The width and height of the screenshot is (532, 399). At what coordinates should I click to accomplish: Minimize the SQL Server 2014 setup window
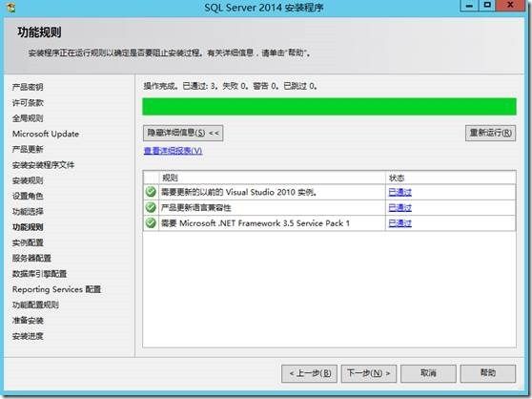tap(469, 6)
